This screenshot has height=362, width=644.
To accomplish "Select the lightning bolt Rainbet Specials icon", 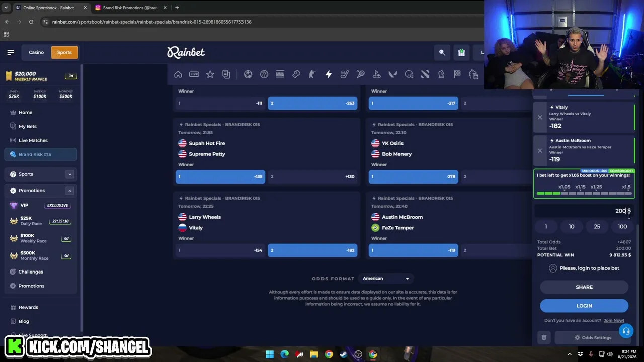I will click(329, 74).
